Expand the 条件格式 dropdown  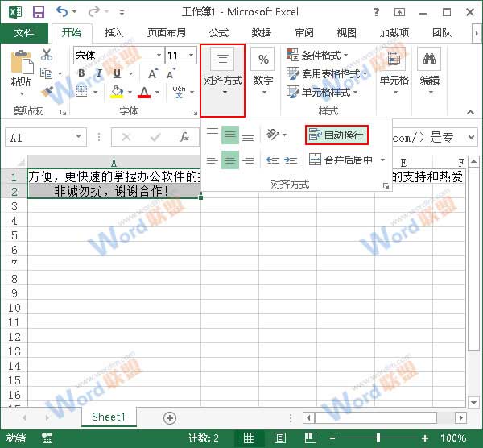point(346,56)
